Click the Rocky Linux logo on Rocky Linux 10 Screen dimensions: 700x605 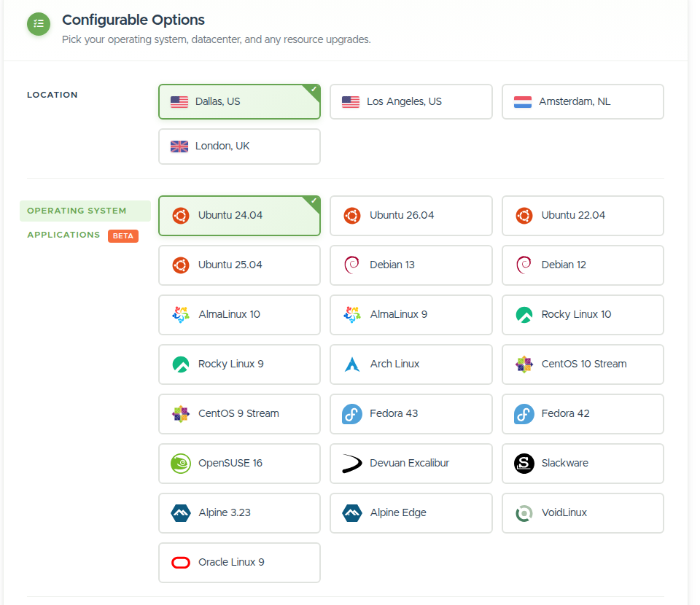[524, 315]
